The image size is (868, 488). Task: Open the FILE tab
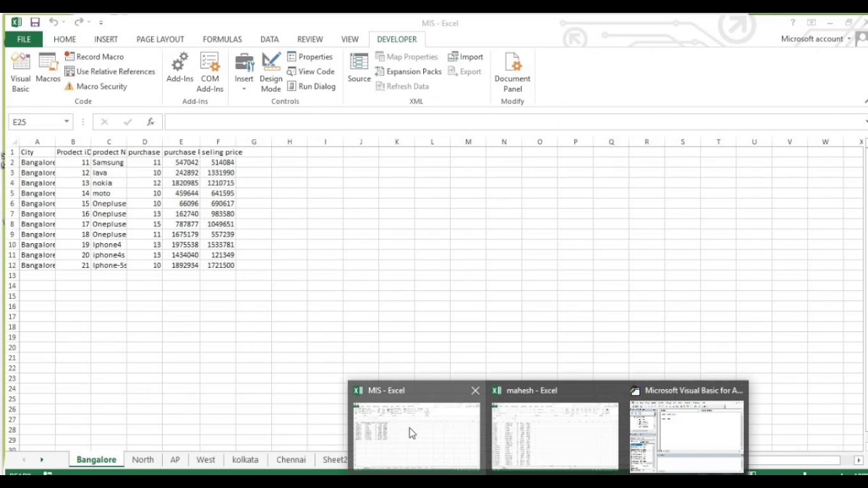[x=24, y=39]
